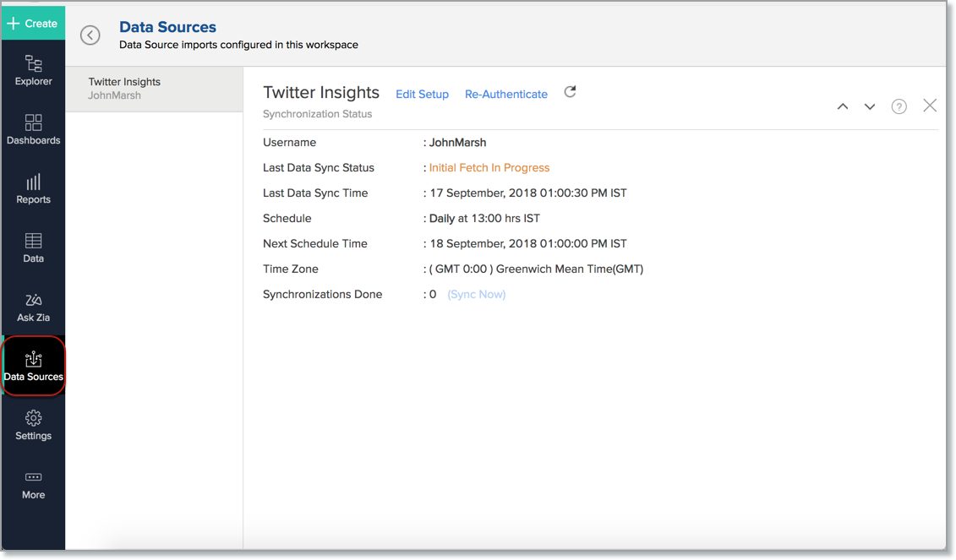Select the Data Sources sidebar icon
Screen dimensions: 956x560
[33, 366]
